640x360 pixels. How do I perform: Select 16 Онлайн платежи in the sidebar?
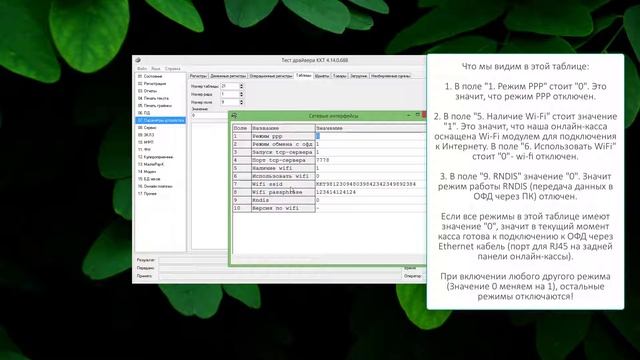click(x=155, y=187)
